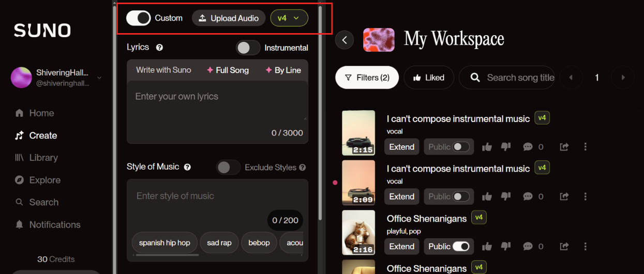Share the 2:15 song
Image resolution: width=644 pixels, height=274 pixels.
pyautogui.click(x=564, y=147)
